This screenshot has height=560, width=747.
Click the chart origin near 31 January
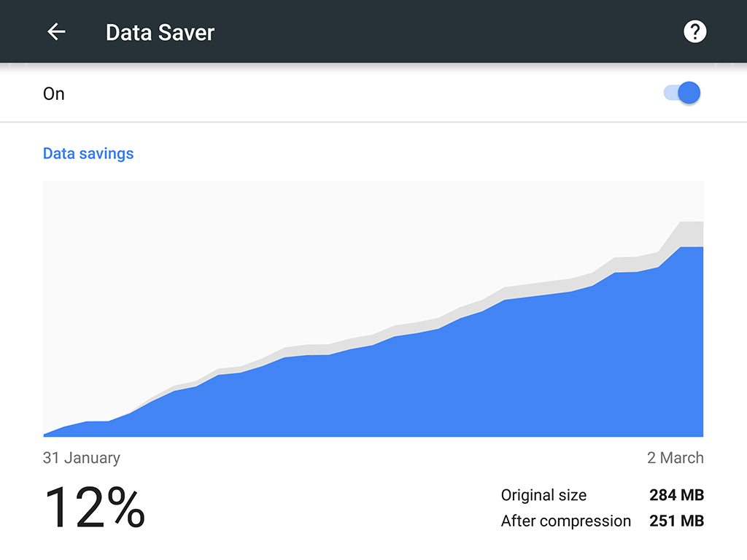point(47,434)
